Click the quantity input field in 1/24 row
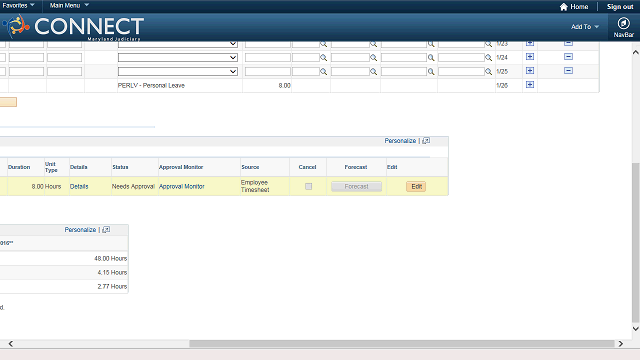The image size is (640, 360). [268, 58]
